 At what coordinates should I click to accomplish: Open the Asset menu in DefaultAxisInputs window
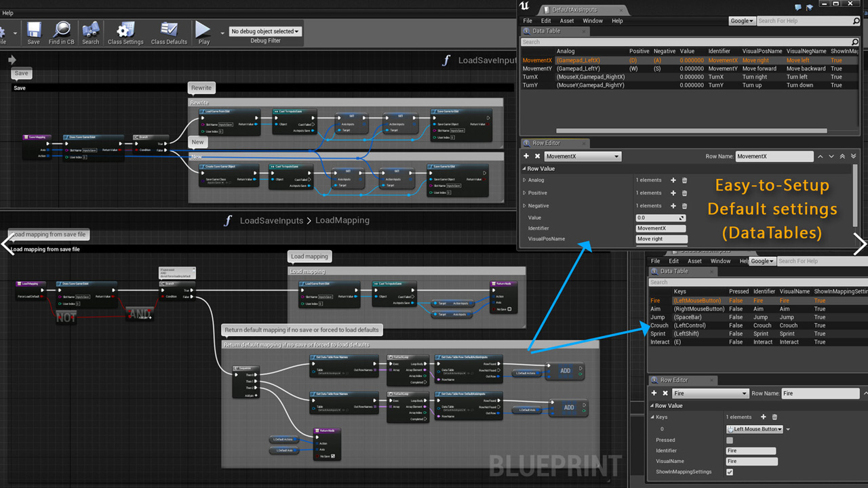click(566, 21)
